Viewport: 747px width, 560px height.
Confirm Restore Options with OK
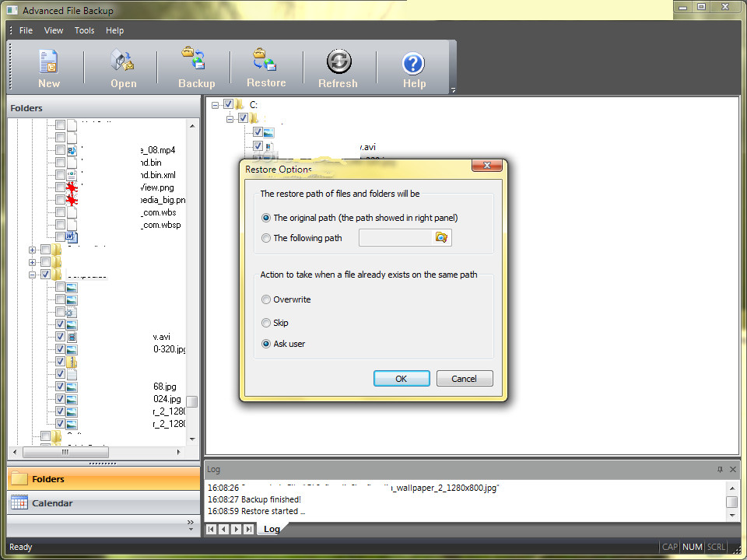pos(402,379)
